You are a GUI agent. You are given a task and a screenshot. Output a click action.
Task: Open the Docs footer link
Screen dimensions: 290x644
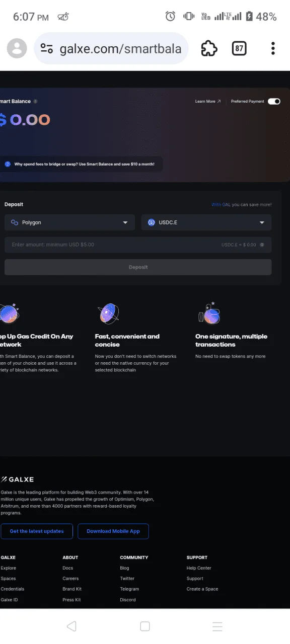click(x=68, y=568)
